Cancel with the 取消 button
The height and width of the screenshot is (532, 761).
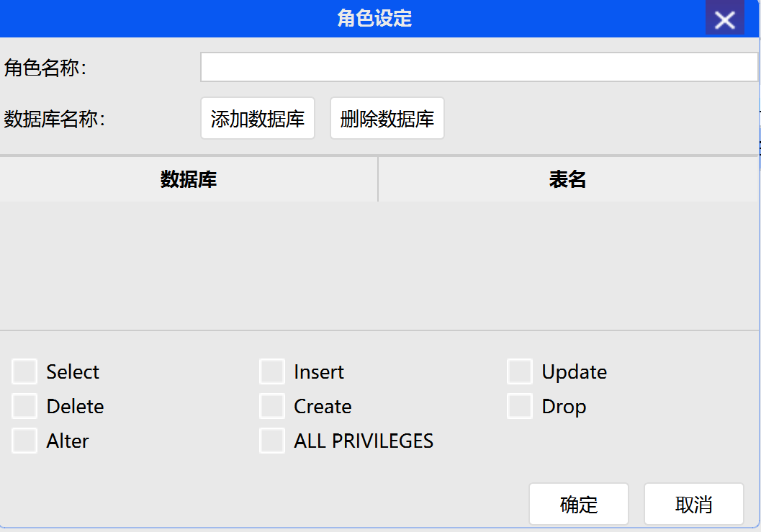pyautogui.click(x=694, y=505)
